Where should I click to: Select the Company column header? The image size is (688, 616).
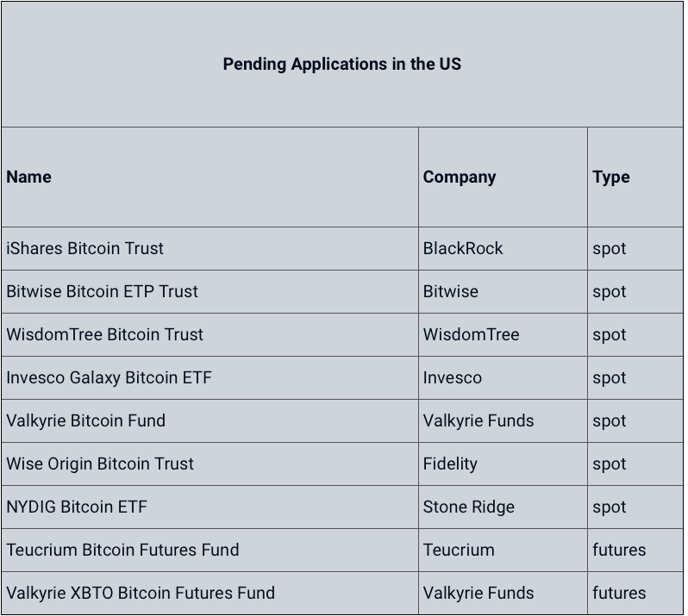460,177
